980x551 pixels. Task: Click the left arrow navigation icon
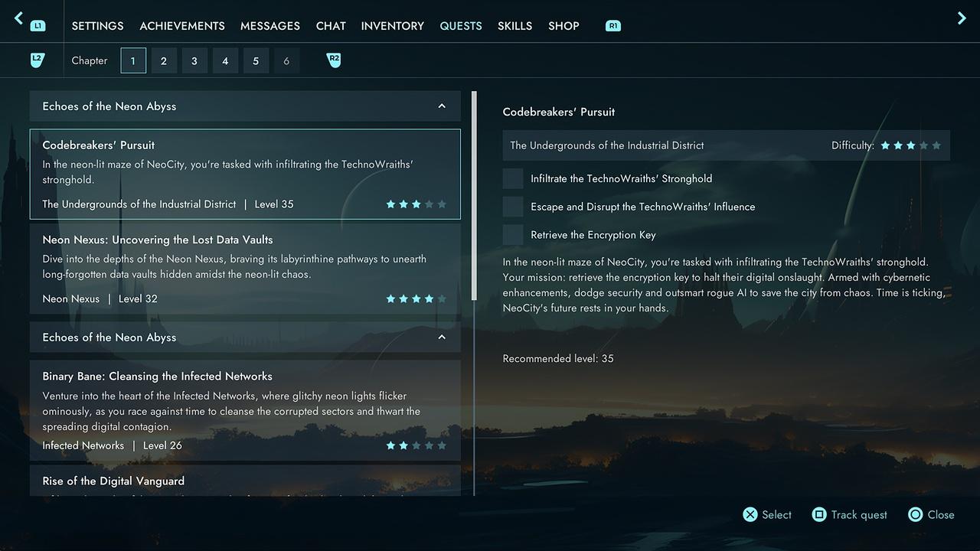click(19, 18)
